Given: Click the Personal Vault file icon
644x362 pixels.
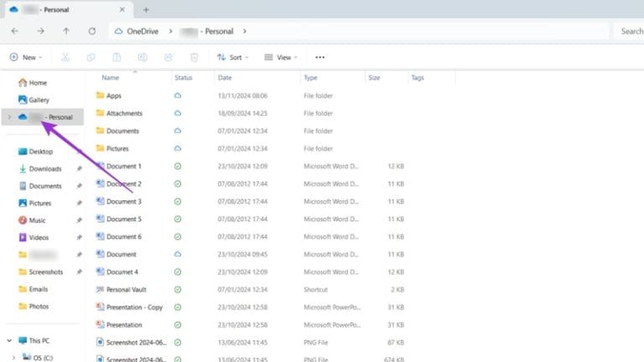Looking at the screenshot, I should pyautogui.click(x=100, y=289).
